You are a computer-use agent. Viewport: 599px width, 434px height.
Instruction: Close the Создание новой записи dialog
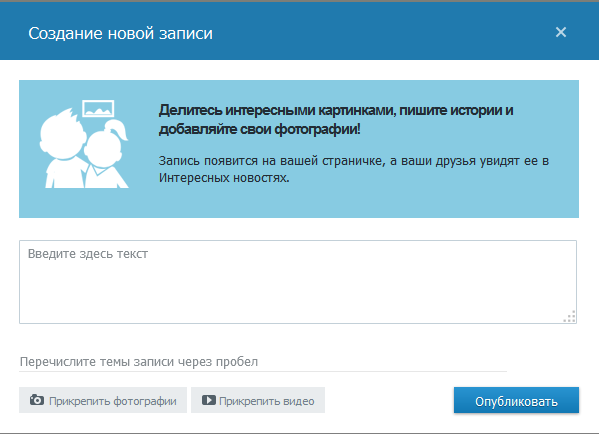(560, 32)
